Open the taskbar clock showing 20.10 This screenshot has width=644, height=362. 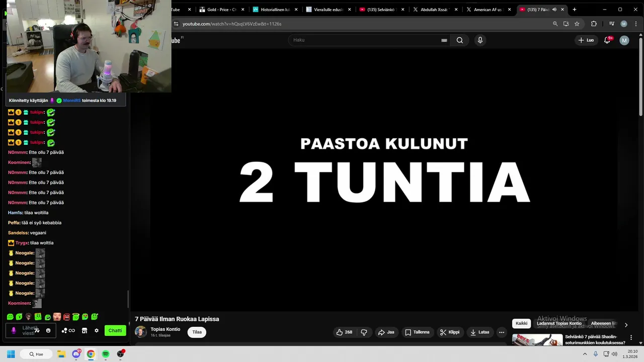coord(631,354)
